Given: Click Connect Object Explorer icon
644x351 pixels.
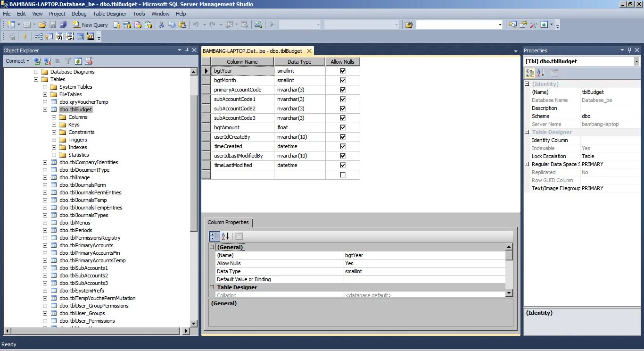Looking at the screenshot, I should [37, 61].
